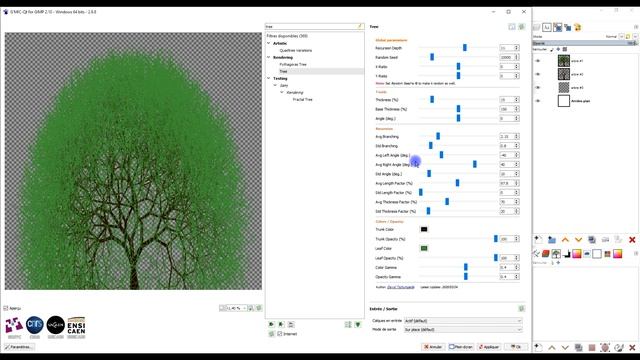
Task: Click the Annuler button
Action: click(x=433, y=347)
